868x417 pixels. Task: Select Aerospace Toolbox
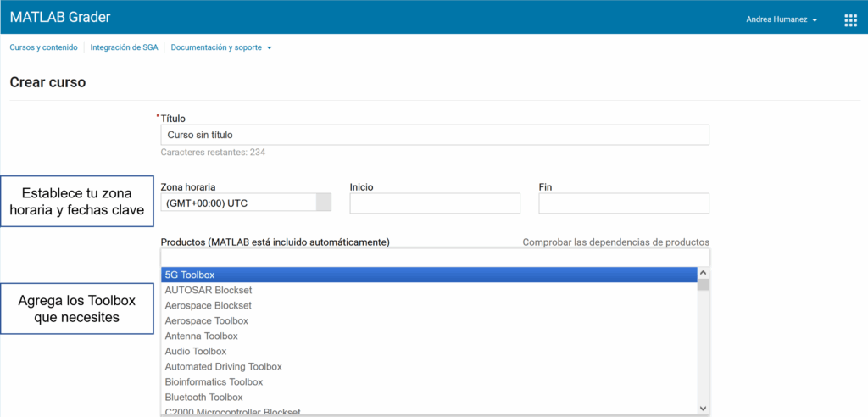[429, 320]
